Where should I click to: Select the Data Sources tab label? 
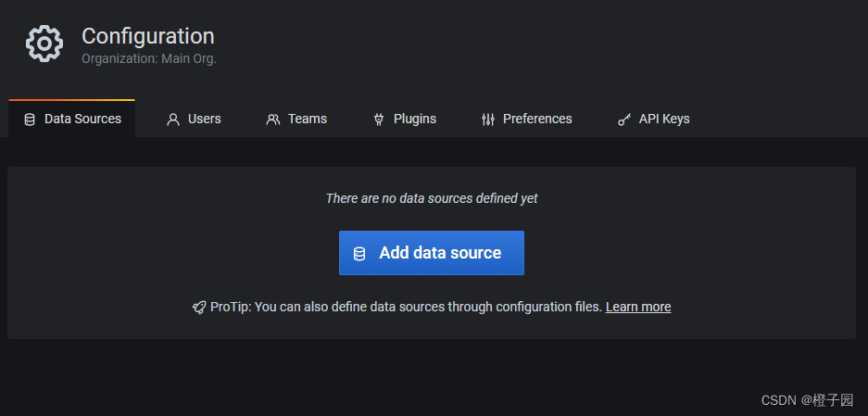[82, 120]
